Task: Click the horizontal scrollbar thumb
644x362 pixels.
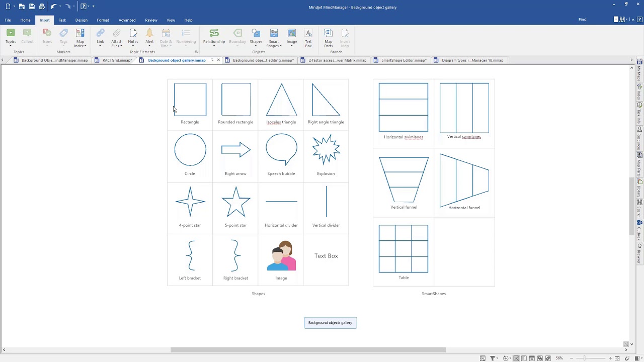Action: [308, 350]
